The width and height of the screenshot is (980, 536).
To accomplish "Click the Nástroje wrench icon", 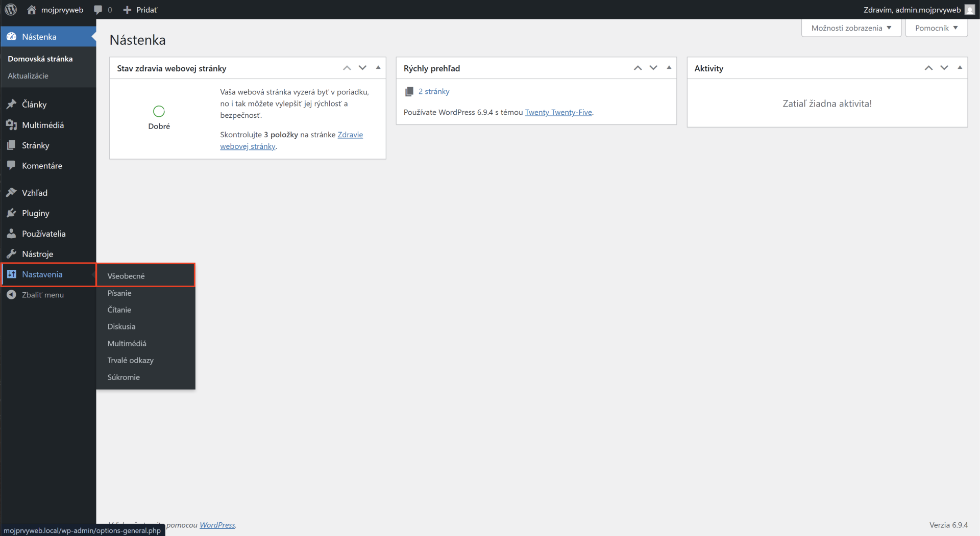I will click(11, 254).
